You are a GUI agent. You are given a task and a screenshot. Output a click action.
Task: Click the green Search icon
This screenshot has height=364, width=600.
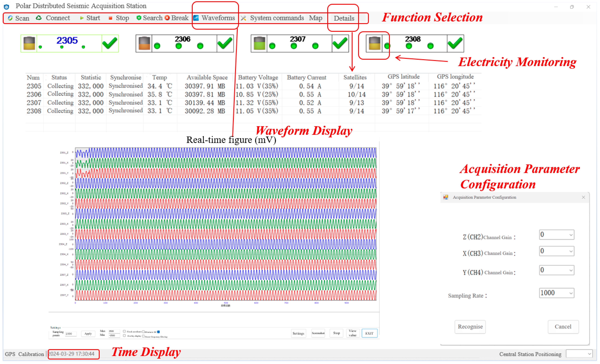[139, 18]
